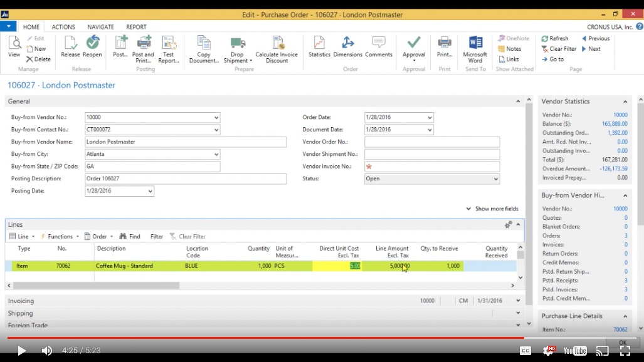Open order Statistics

(x=319, y=47)
